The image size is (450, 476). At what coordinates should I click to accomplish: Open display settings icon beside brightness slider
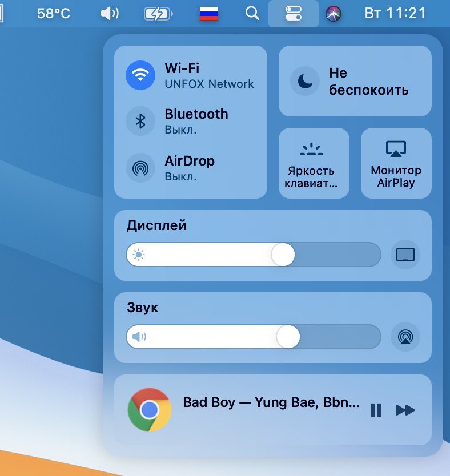point(405,255)
